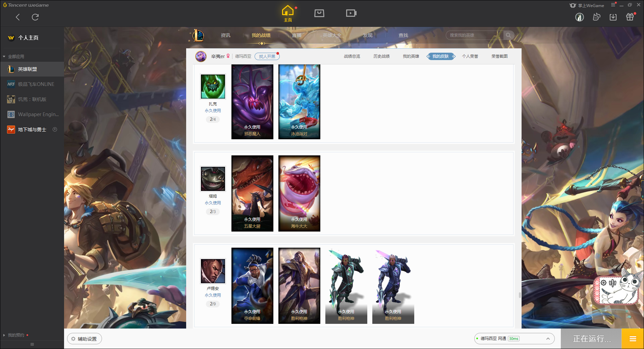The height and width of the screenshot is (349, 644).
Task: Open 个人主页 in the sidebar
Action: click(x=23, y=38)
